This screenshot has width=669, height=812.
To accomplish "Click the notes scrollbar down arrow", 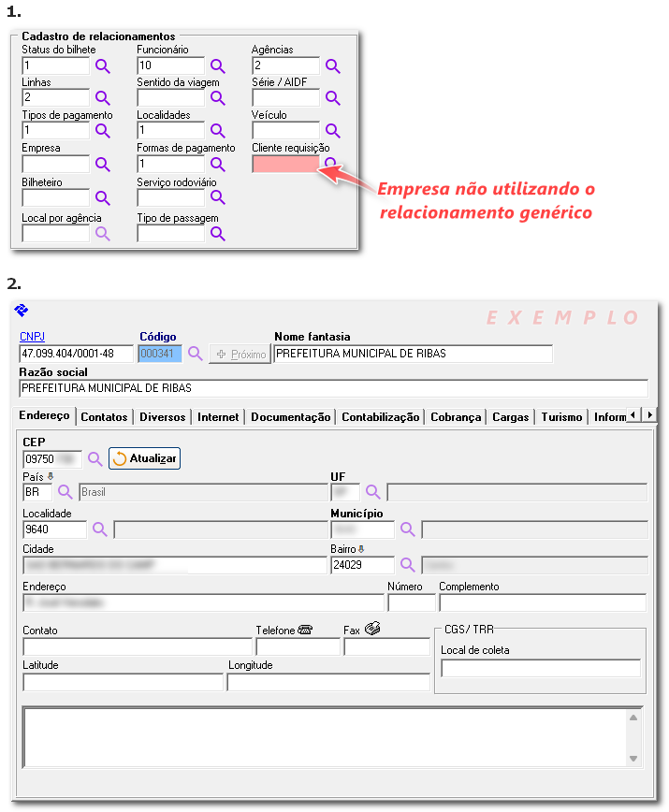I will 633,759.
